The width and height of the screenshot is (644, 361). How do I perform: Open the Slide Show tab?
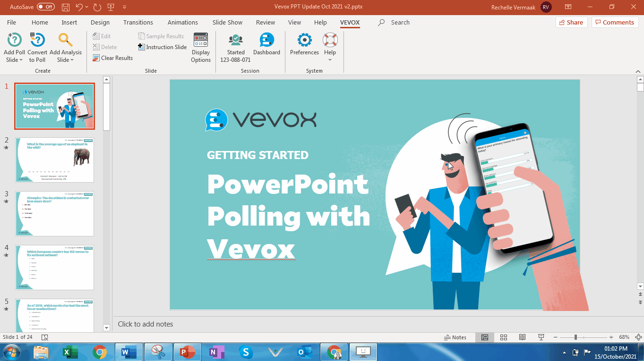pyautogui.click(x=227, y=22)
